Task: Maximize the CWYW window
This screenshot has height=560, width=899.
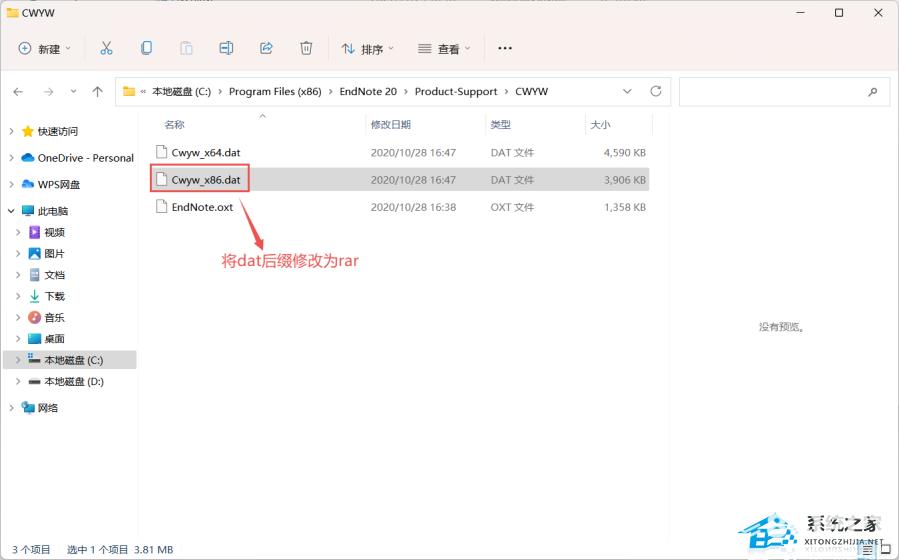Action: (x=839, y=13)
